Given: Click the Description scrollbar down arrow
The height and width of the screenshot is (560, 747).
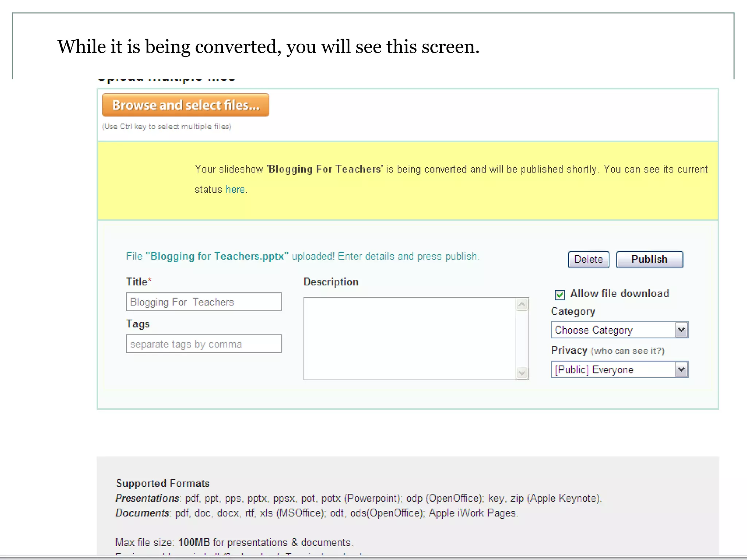Looking at the screenshot, I should click(x=522, y=373).
